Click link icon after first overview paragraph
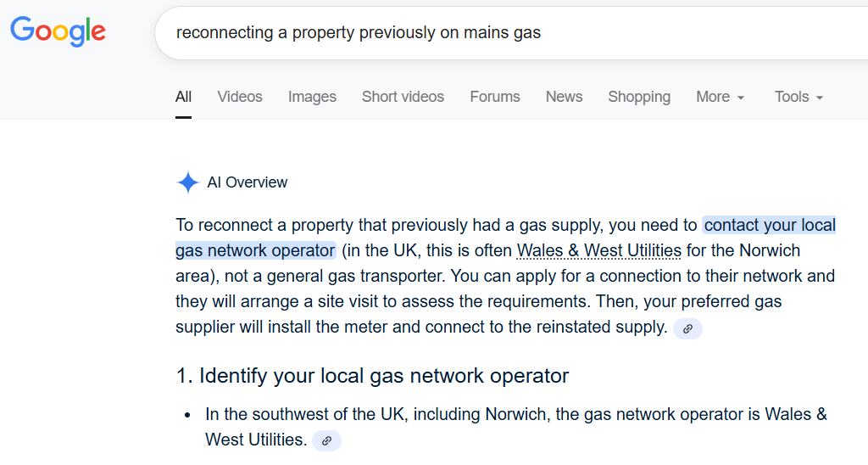868x465 pixels. click(x=687, y=328)
